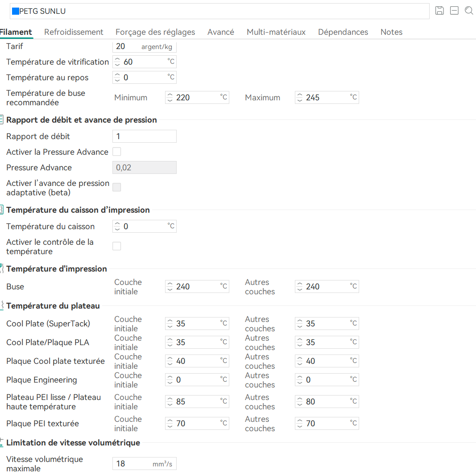Click the adaptive pressure advance (beta) checkbox
This screenshot has width=476, height=474.
click(x=117, y=187)
